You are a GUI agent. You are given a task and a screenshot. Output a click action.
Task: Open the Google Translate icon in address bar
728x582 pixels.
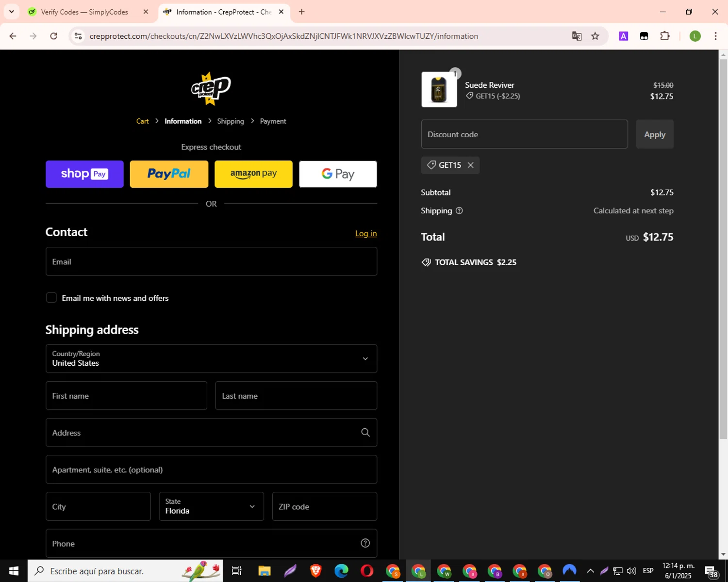(577, 36)
